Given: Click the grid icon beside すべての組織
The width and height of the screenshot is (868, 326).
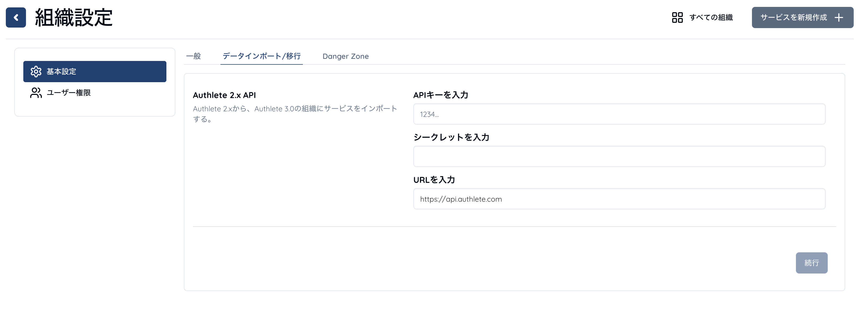Looking at the screenshot, I should 677,17.
